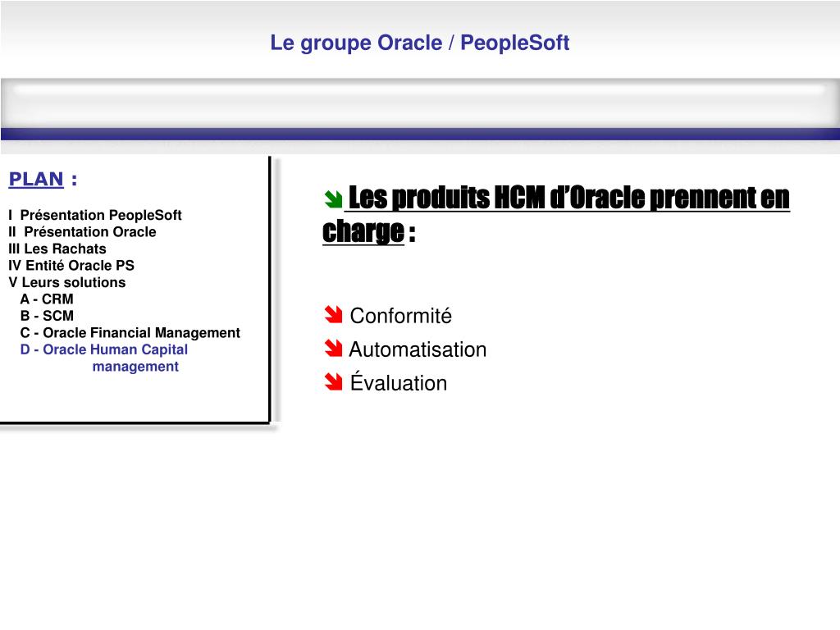The image size is (840, 630).
Task: Click heading 'Les produits HCM d'Oracle prennent en'
Action: click(x=569, y=198)
